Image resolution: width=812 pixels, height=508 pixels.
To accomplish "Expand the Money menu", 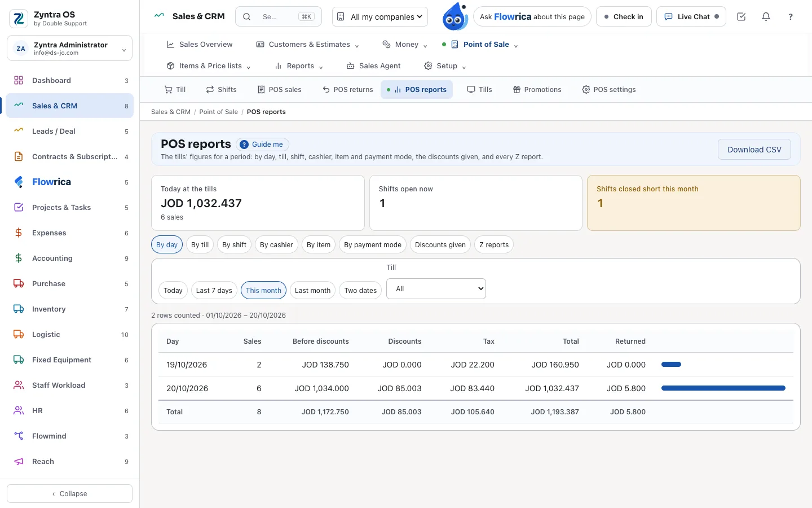I will tap(405, 44).
